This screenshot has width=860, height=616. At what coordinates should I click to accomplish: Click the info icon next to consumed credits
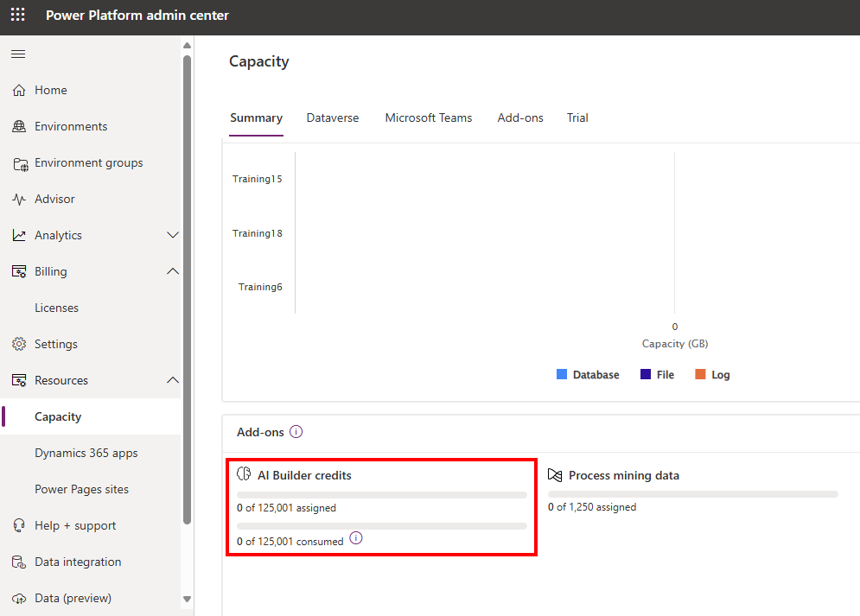[356, 538]
